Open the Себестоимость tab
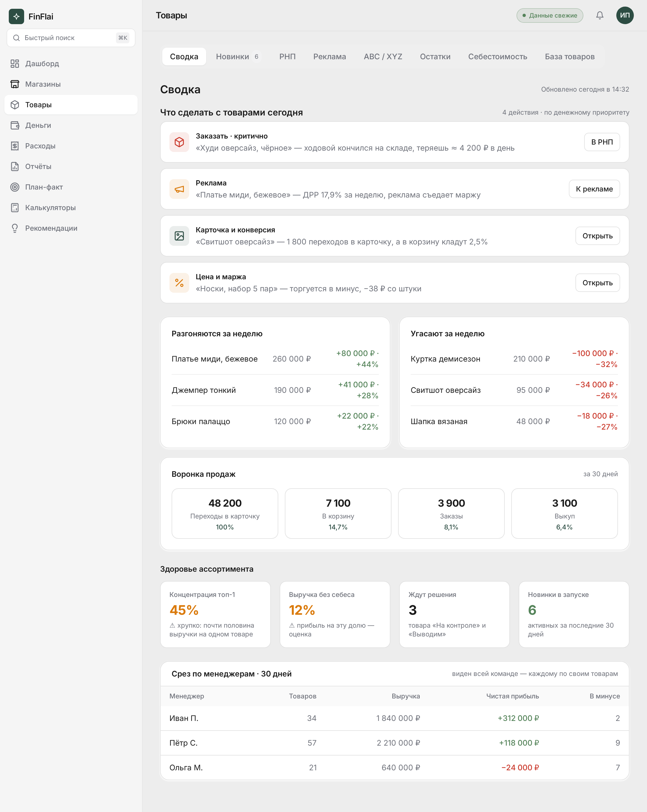Image resolution: width=647 pixels, height=812 pixels. (497, 57)
